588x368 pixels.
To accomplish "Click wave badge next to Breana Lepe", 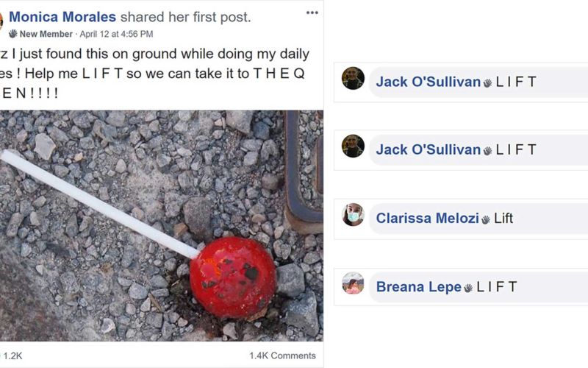I will [x=468, y=288].
